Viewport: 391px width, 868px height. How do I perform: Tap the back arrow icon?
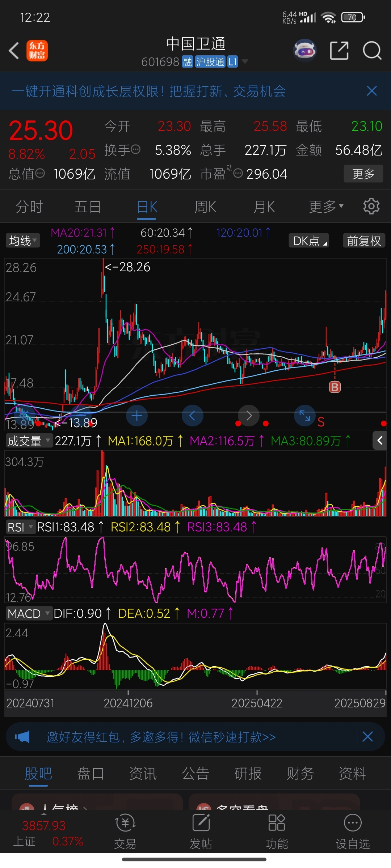pos(14,51)
